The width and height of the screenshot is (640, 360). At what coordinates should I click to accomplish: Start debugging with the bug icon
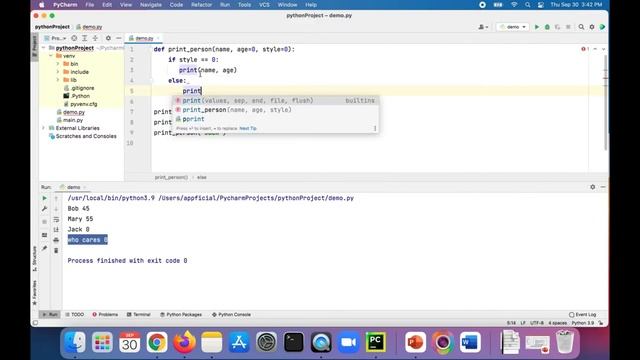pyautogui.click(x=547, y=27)
